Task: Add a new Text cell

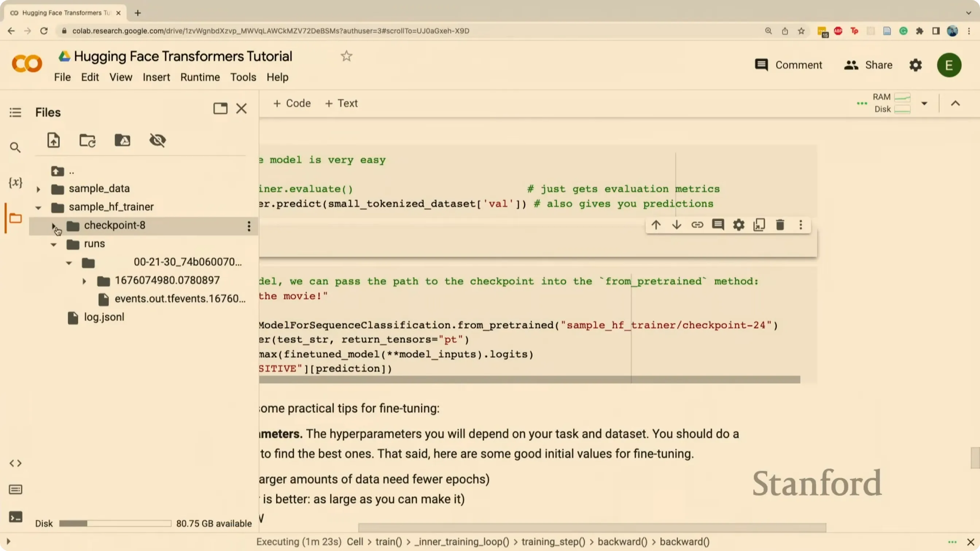Action: [341, 103]
